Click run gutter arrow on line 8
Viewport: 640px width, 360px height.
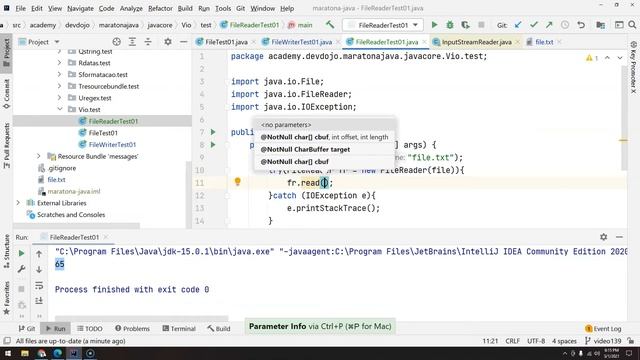point(213,144)
